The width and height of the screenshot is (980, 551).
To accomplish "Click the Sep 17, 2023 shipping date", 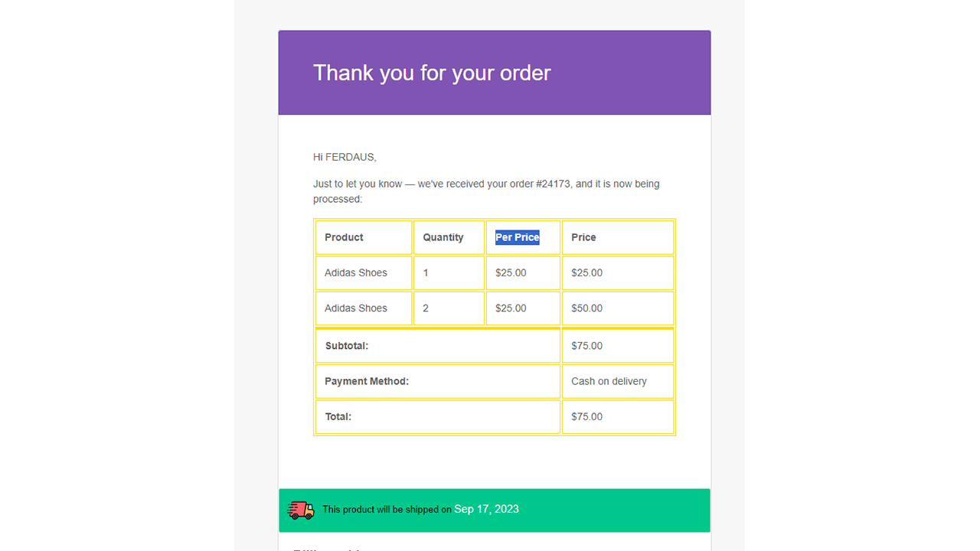I will point(486,509).
